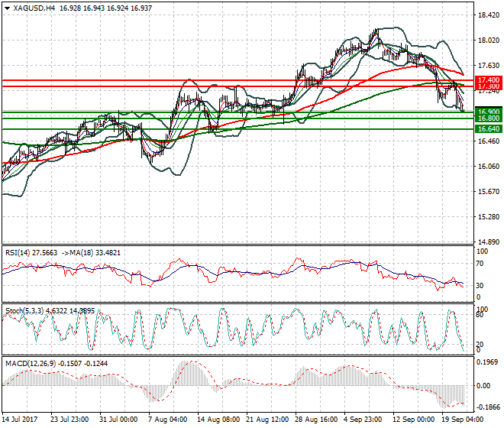Select the 7 Aug 04:00 time label

(x=167, y=420)
